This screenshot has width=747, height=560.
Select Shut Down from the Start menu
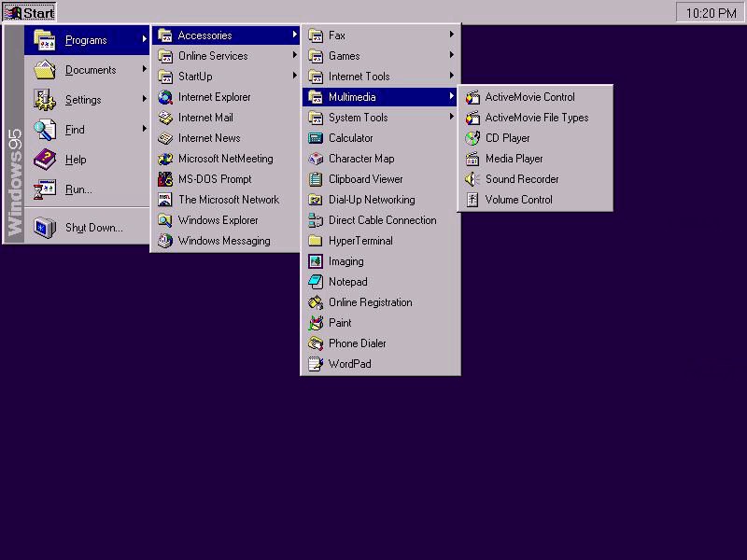coord(93,228)
